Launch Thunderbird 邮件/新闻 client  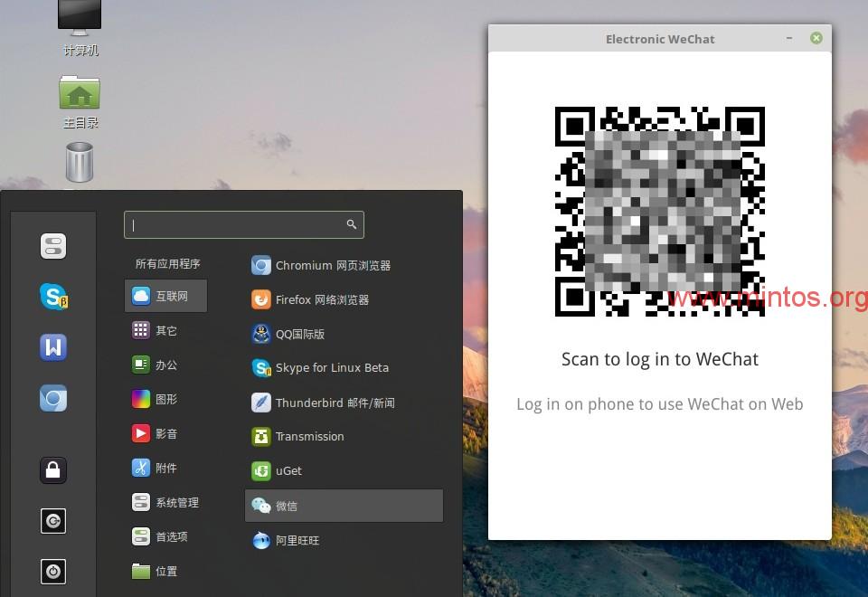pos(334,403)
